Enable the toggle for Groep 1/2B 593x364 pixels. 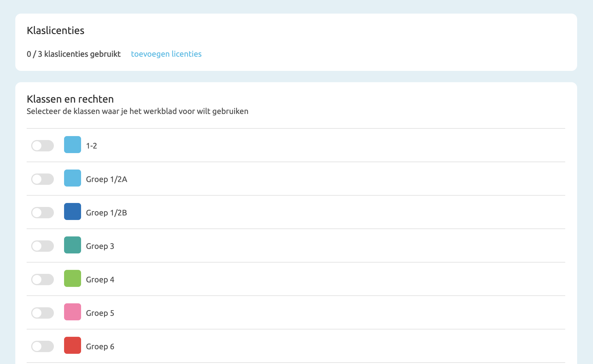(42, 212)
